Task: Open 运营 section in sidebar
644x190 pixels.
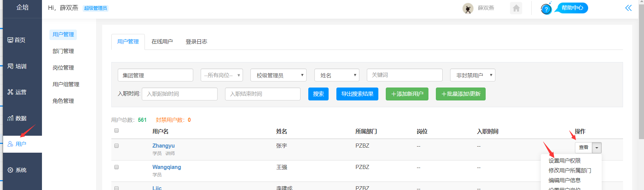Action: [x=17, y=92]
